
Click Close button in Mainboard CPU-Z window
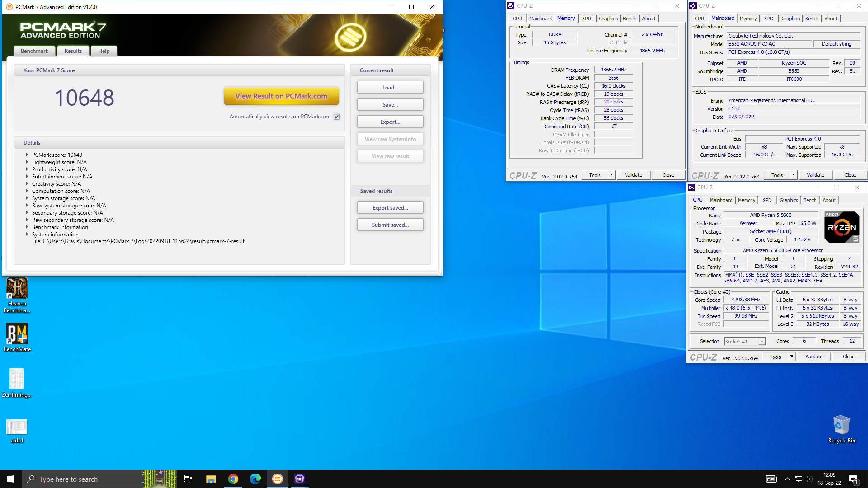click(x=850, y=175)
